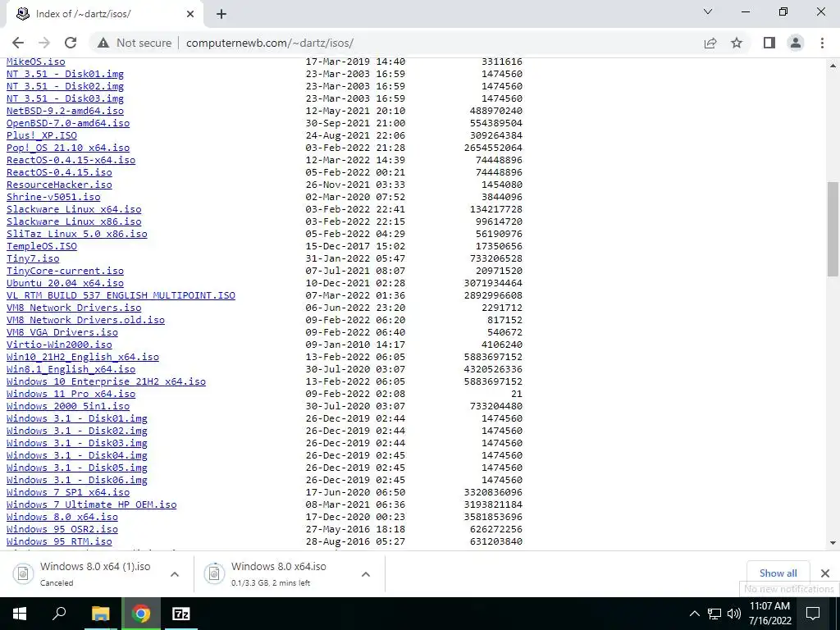Download OpenBSD-7.0-amd64.iso

click(68, 123)
